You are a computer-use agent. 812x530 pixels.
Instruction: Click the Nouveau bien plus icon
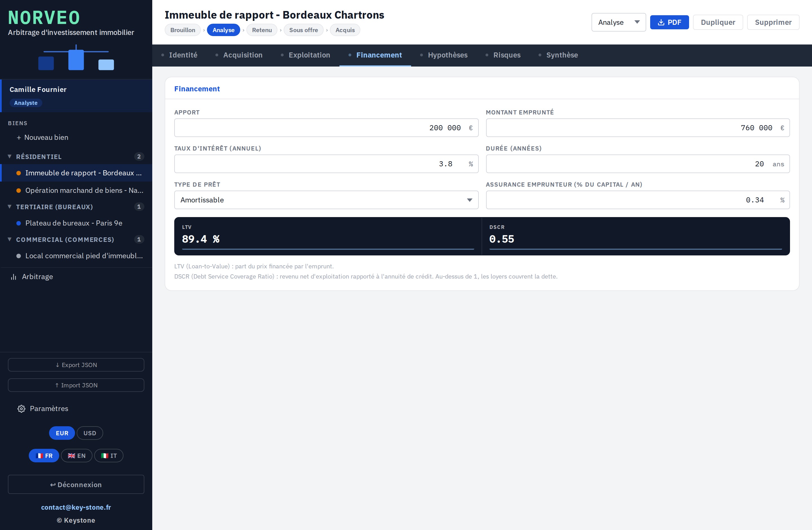coord(19,138)
